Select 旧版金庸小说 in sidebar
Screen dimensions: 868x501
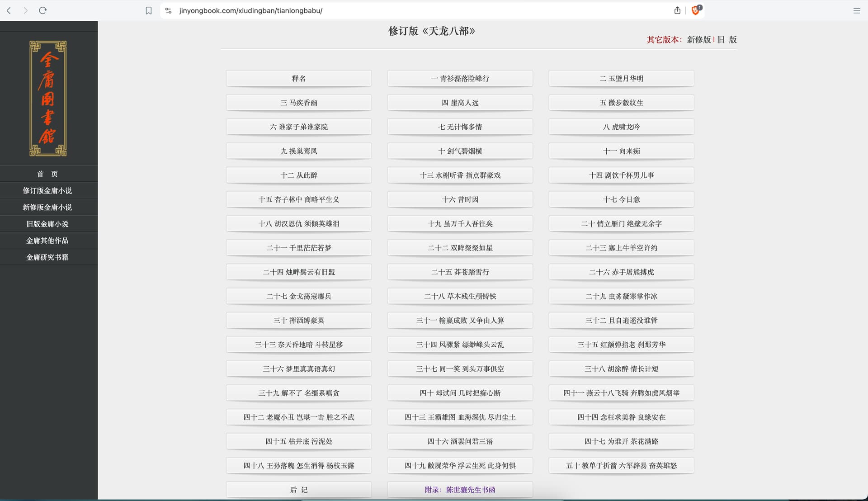click(47, 224)
